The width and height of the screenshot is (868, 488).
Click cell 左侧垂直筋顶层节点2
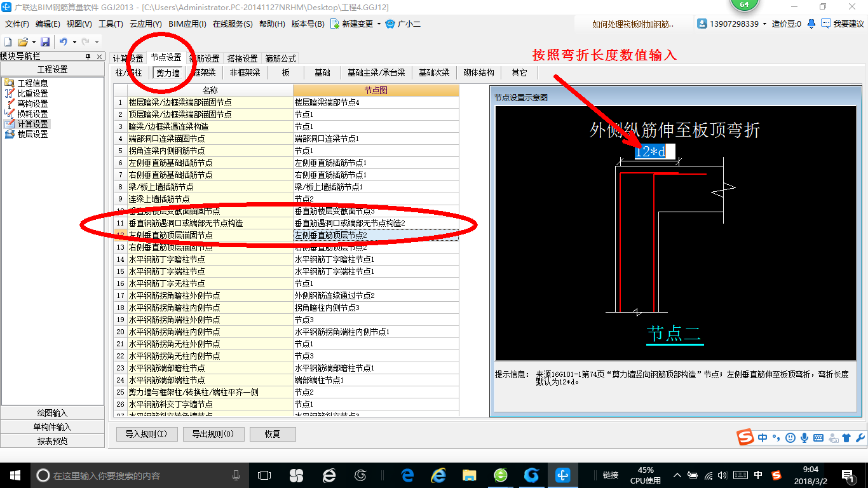click(x=376, y=235)
